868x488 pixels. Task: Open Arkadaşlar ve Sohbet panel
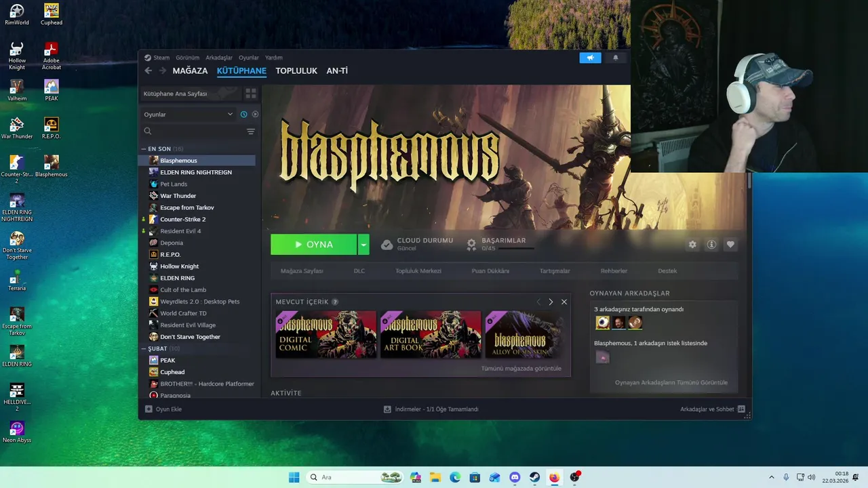[x=713, y=409]
